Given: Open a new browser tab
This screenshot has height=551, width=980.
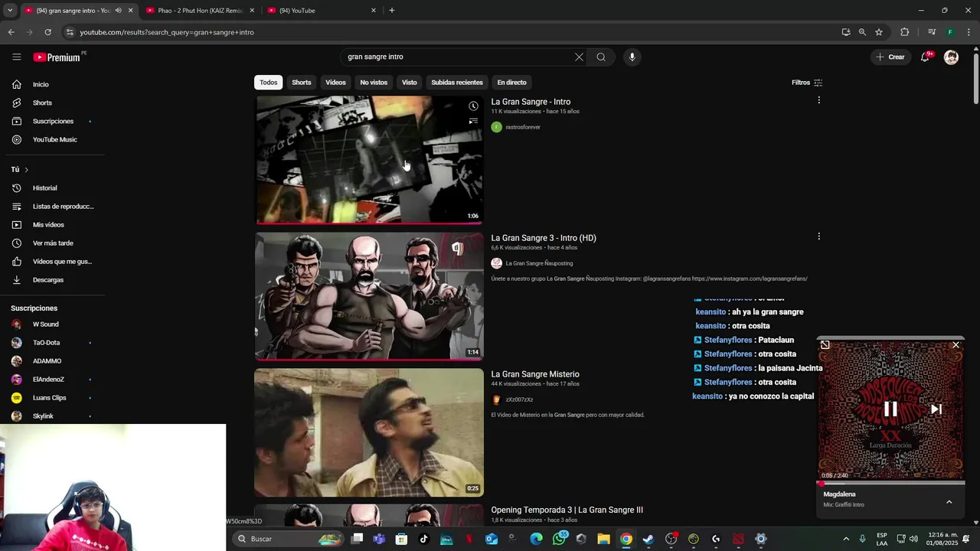Looking at the screenshot, I should [392, 11].
